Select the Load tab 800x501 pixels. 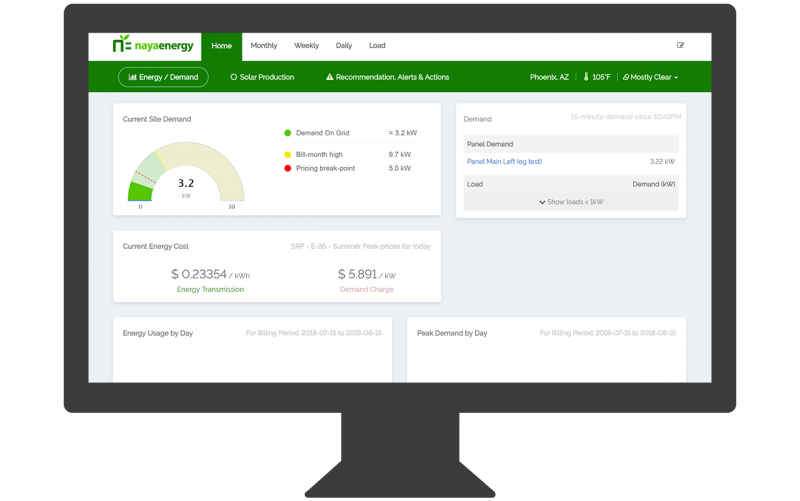(377, 45)
